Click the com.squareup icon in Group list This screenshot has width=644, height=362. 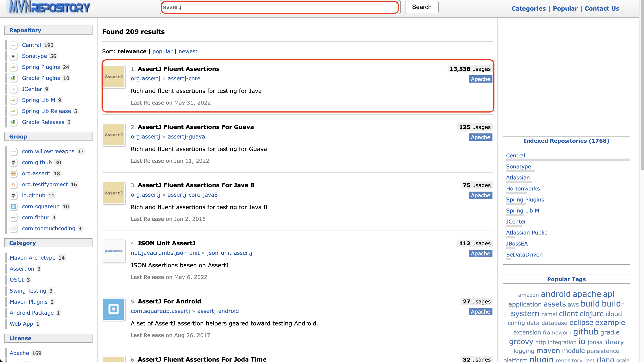[x=13, y=207]
